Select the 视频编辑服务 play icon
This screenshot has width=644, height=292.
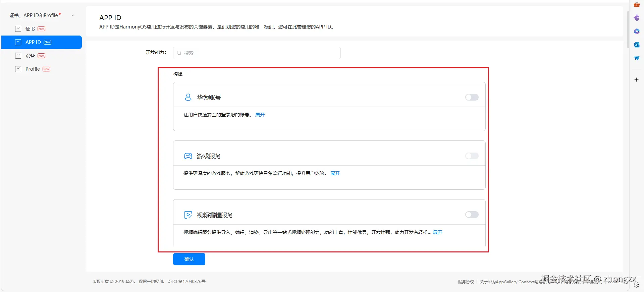188,215
